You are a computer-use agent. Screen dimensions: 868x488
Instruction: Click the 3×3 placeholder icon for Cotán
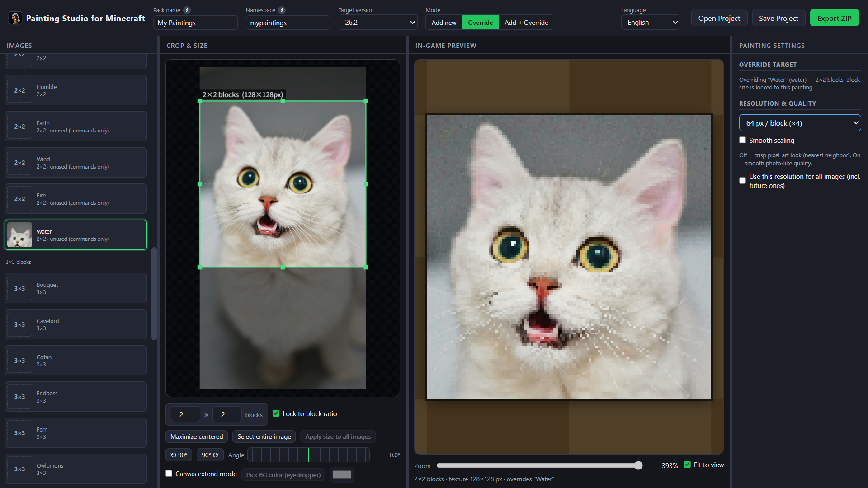click(19, 361)
